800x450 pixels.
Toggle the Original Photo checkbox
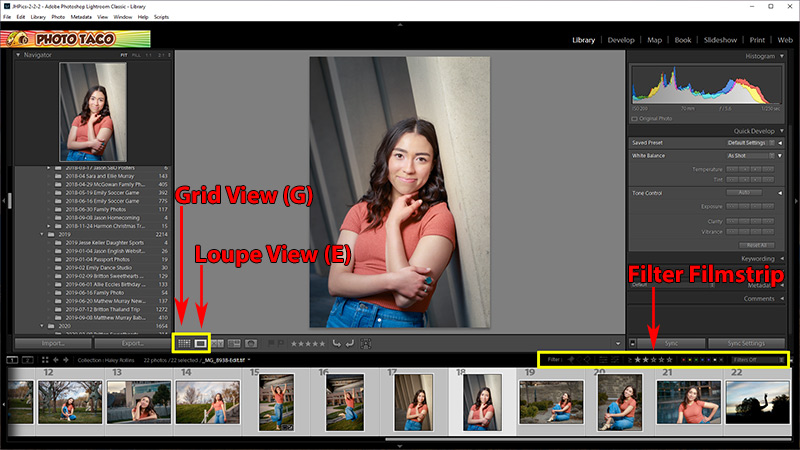click(x=636, y=118)
